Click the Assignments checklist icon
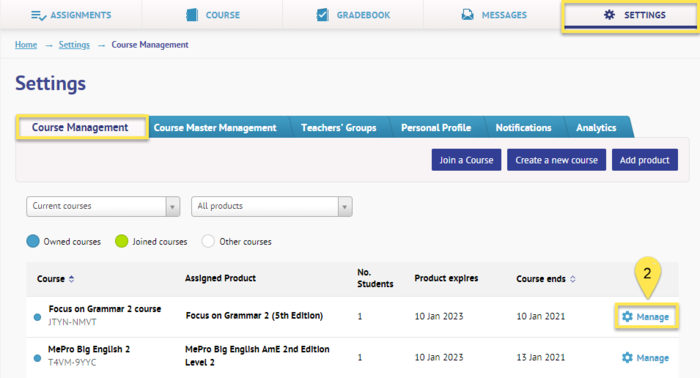 [x=38, y=15]
